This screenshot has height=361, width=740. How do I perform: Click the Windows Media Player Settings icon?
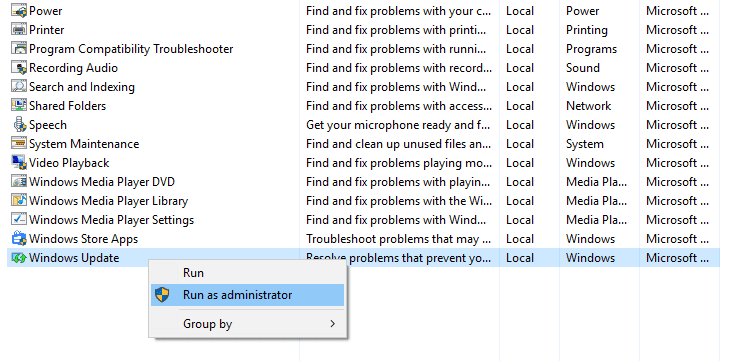[x=19, y=219]
